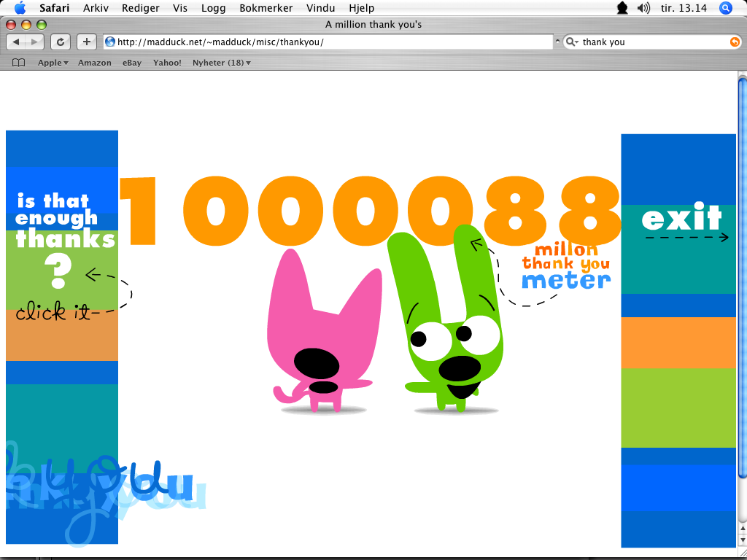This screenshot has width=747, height=560.
Task: Expand the Apple bookmarks folder
Action: [x=53, y=63]
